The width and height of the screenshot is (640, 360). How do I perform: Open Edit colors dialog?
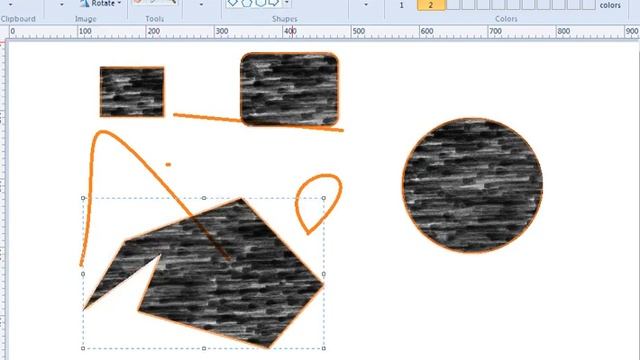point(610,5)
